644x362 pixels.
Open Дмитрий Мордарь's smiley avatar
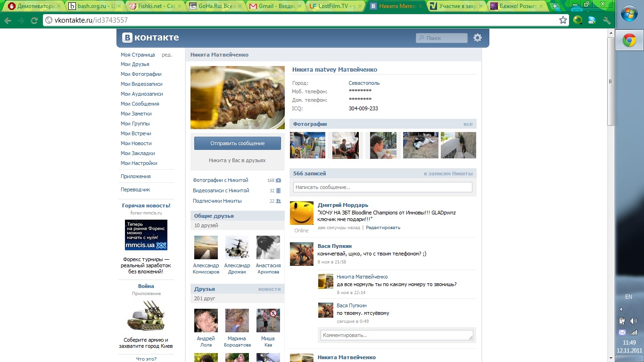tap(301, 213)
